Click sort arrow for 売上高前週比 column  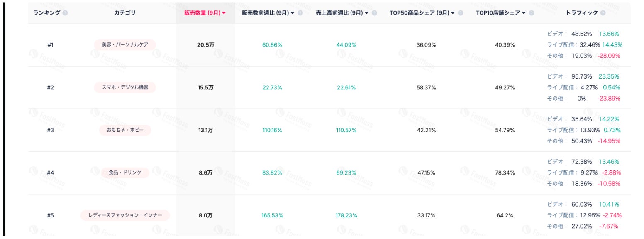click(367, 13)
